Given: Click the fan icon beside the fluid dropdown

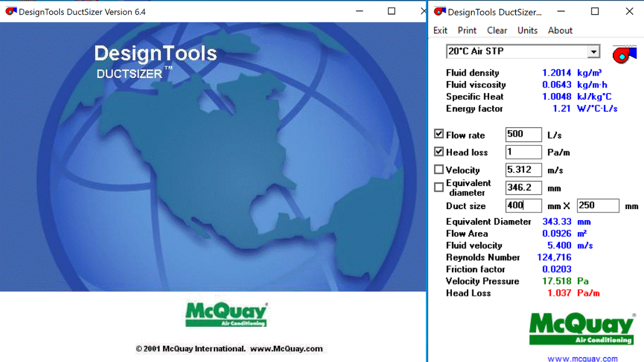Looking at the screenshot, I should (x=624, y=54).
